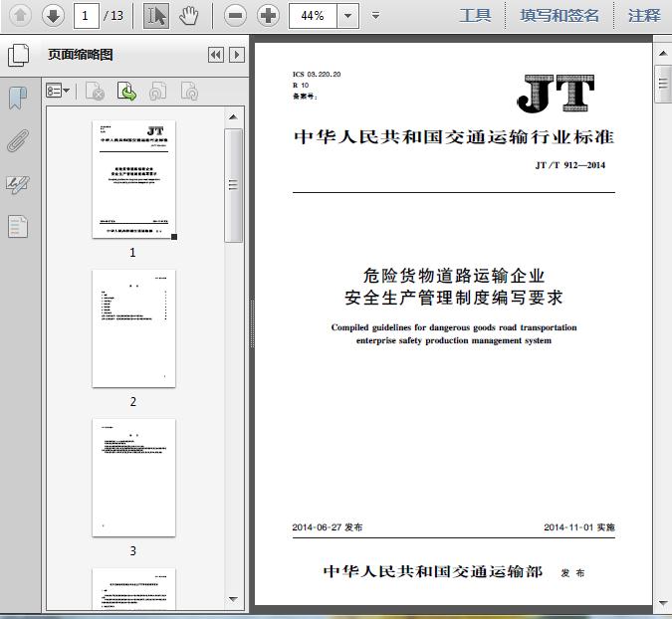Zoom in with the plus button
This screenshot has width=672, height=619.
[268, 15]
